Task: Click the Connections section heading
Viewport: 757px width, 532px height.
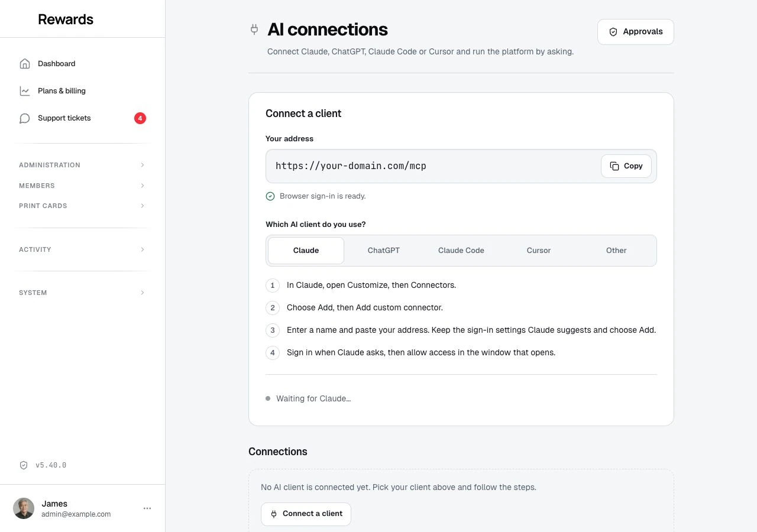Action: pos(278,452)
